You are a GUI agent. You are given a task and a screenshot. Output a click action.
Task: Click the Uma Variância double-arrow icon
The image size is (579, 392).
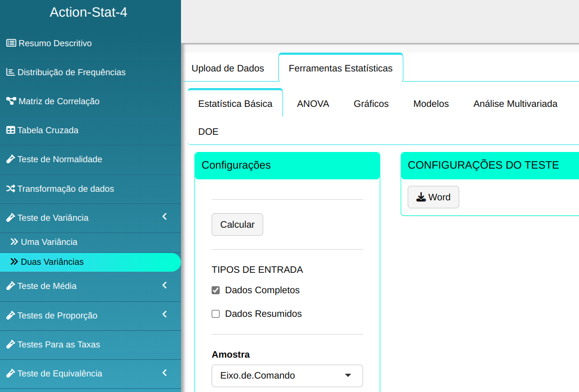coord(15,242)
